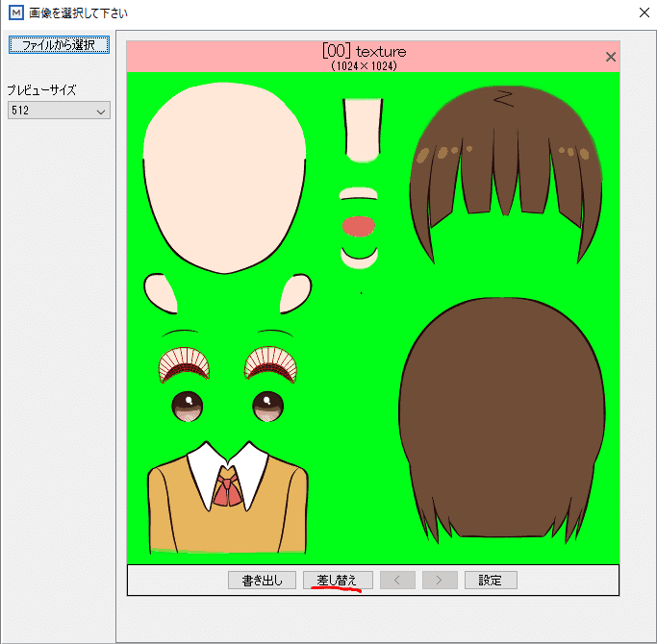657x644 pixels.
Task: Click the ファイルから選択 button
Action: click(59, 45)
